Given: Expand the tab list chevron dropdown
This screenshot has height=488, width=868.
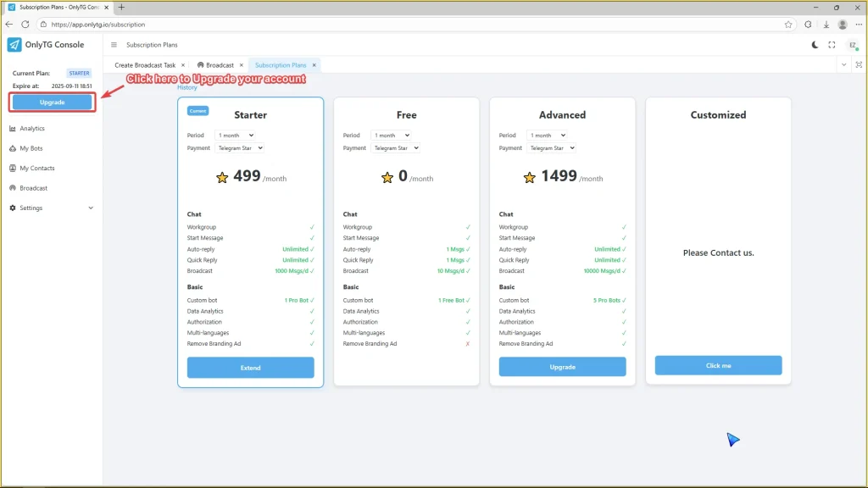Looking at the screenshot, I should pos(843,64).
